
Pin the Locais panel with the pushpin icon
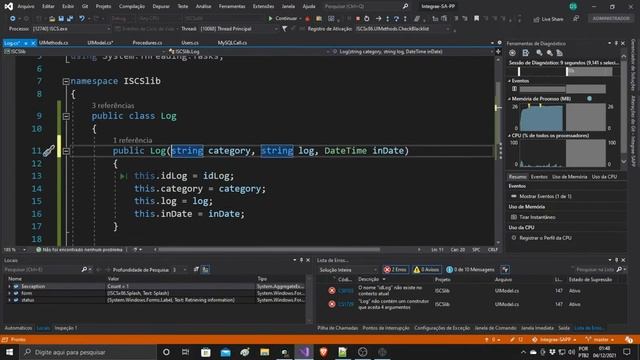[x=301, y=260]
